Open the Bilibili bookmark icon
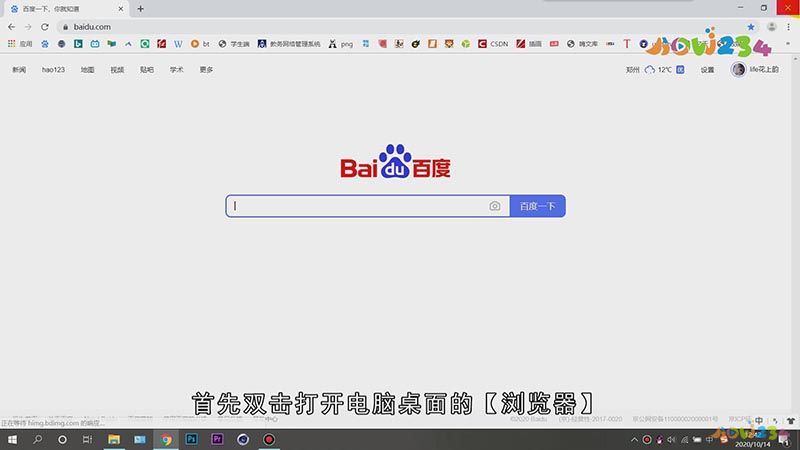Viewport: 800px width, 450px height. pyautogui.click(x=95, y=44)
